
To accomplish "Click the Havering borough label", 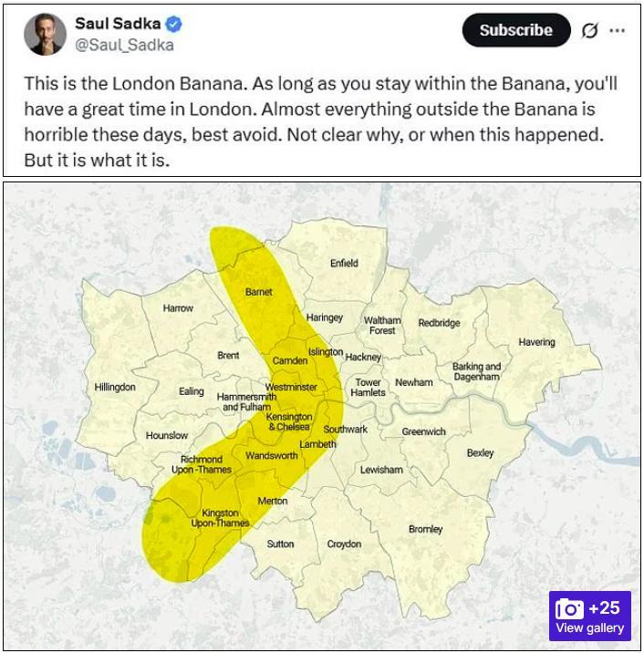I will tap(536, 342).
